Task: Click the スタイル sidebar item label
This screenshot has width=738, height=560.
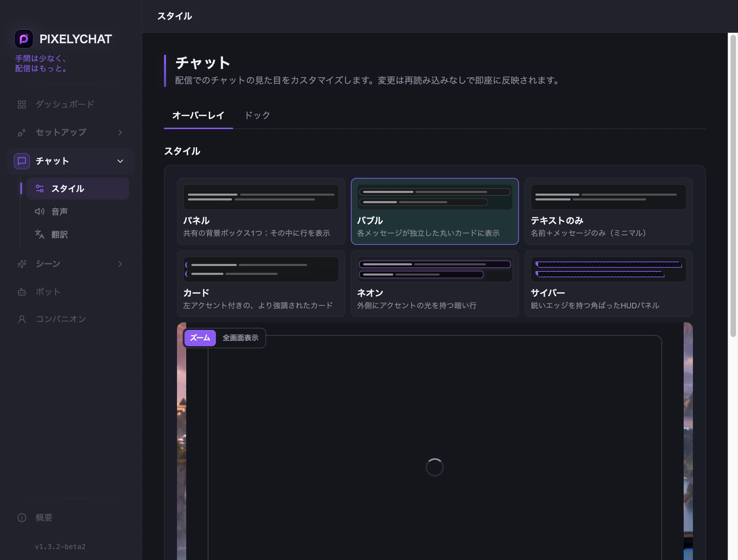Action: [68, 189]
